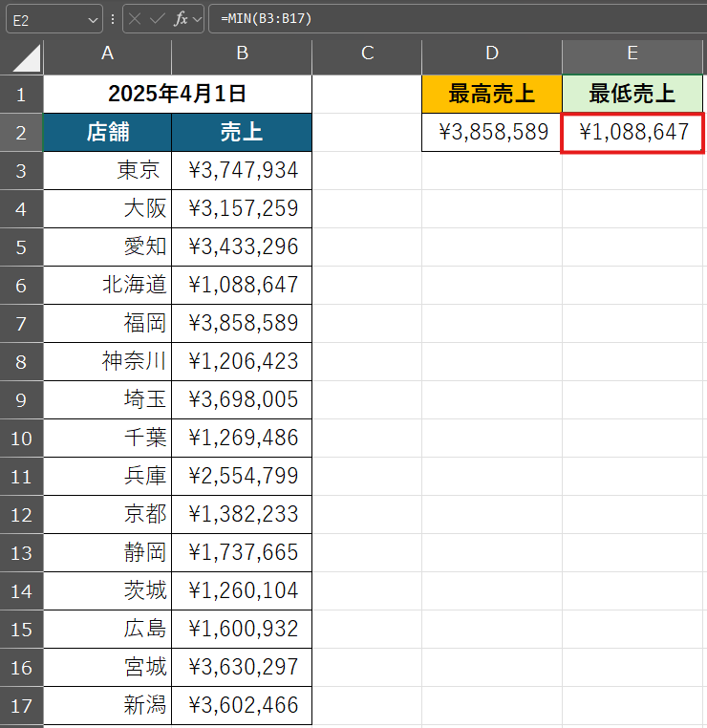Click the 静岡 cell
Image resolution: width=707 pixels, height=728 pixels.
[108, 553]
